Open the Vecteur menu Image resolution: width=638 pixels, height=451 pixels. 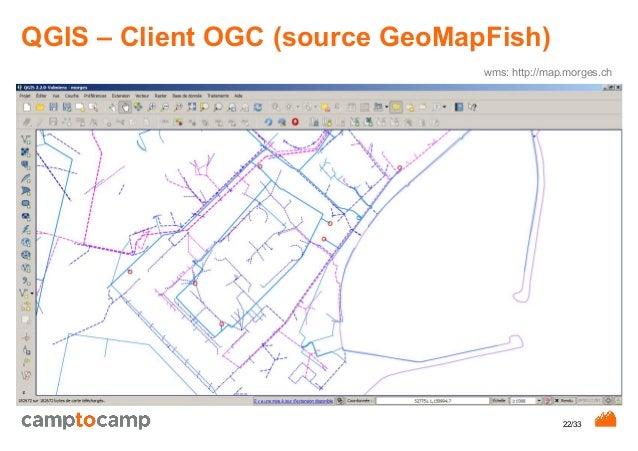pos(142,96)
